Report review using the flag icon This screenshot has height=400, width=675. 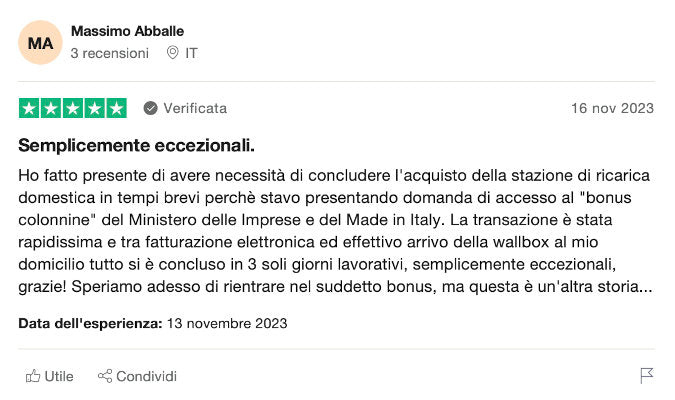pyautogui.click(x=647, y=376)
